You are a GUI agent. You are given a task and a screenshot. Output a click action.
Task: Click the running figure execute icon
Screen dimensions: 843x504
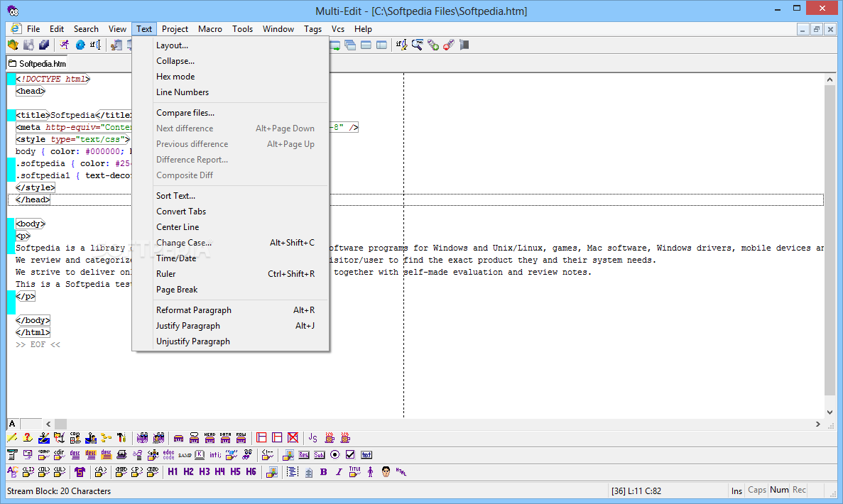[65, 45]
